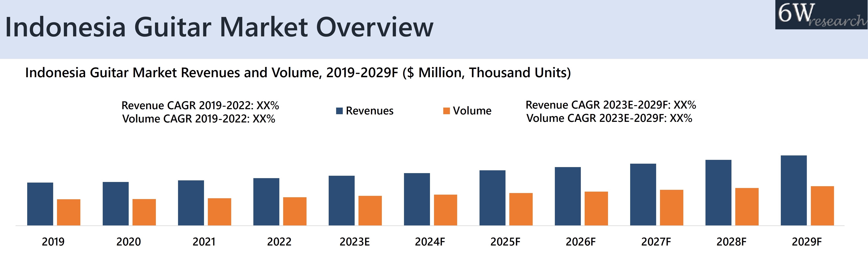Click the 2026F orange volume bar
Viewport: 868px width, 264px height.
pyautogui.click(x=596, y=209)
